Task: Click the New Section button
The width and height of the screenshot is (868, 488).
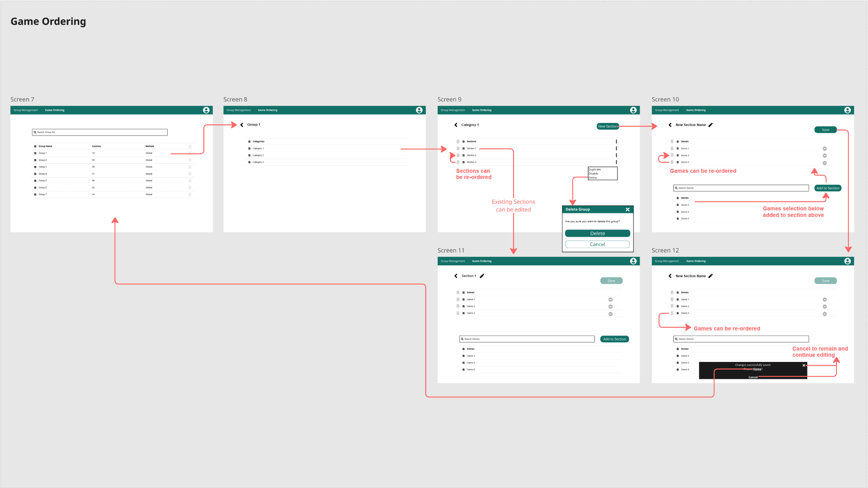Action: pos(608,126)
